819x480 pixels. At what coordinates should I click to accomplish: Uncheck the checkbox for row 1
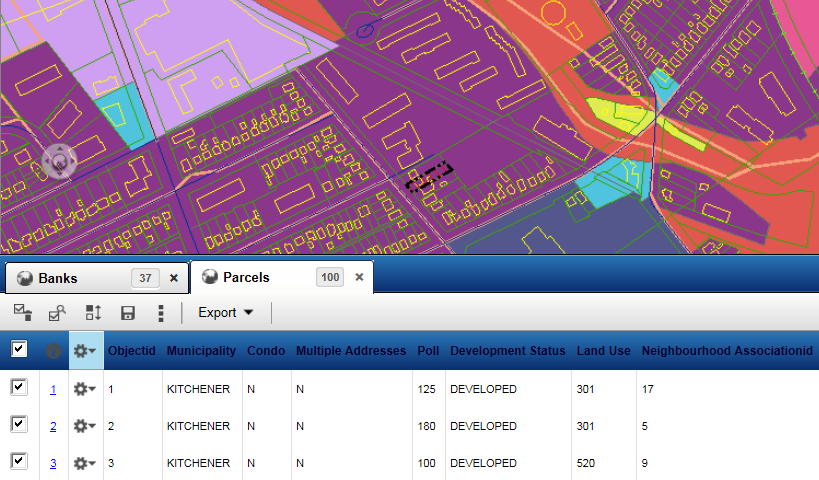(19, 388)
